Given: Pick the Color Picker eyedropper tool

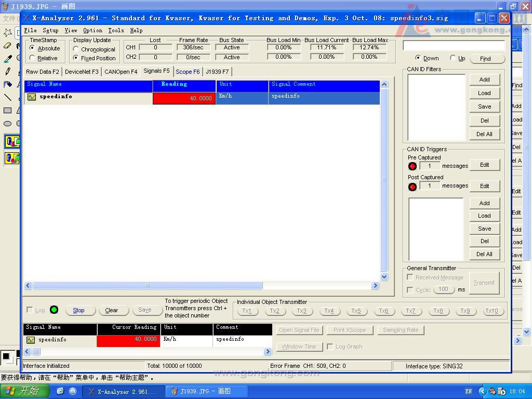Looking at the screenshot, I should [x=8, y=59].
